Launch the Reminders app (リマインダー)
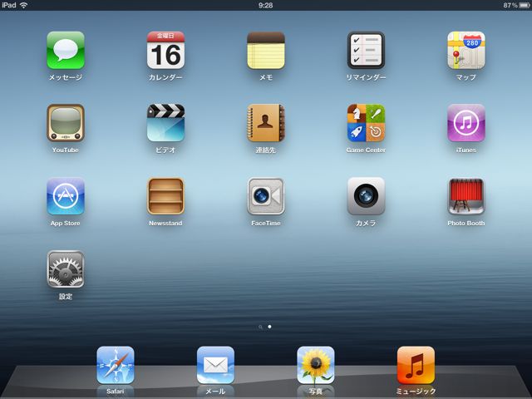 [x=366, y=50]
